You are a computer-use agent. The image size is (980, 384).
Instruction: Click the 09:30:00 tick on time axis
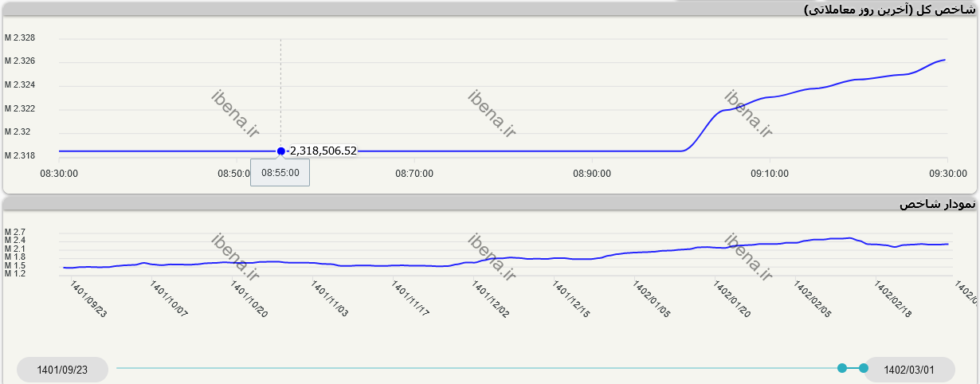(x=947, y=173)
